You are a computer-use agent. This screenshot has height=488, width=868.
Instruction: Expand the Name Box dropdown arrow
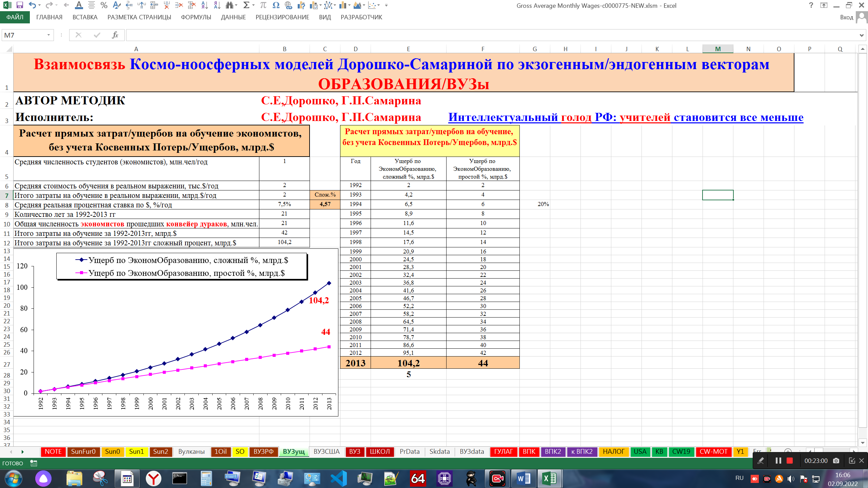click(48, 35)
